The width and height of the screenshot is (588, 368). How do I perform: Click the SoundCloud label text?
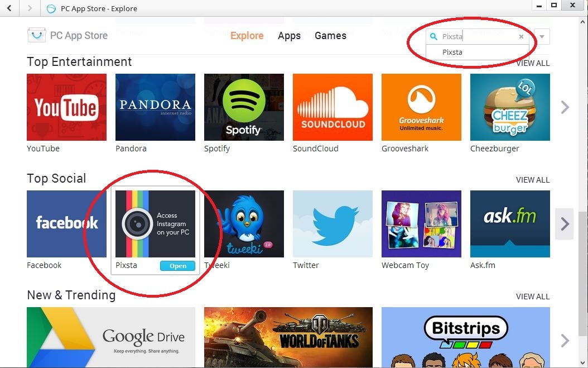pyautogui.click(x=315, y=149)
